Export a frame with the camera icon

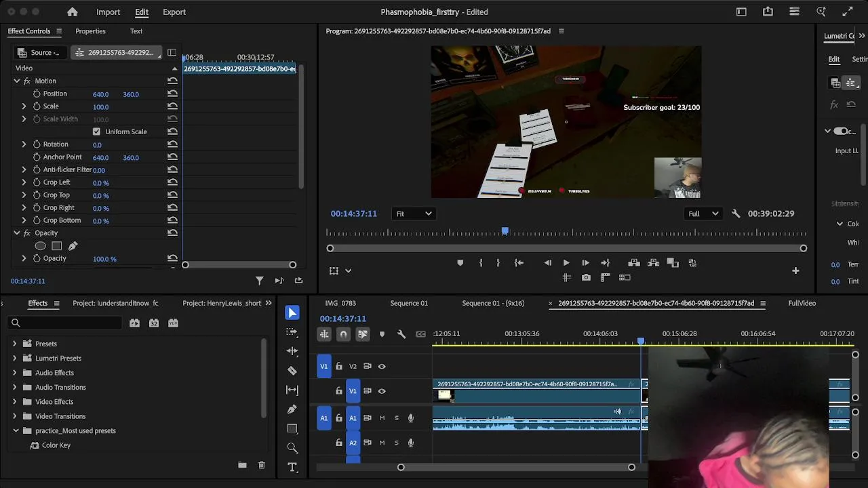click(x=586, y=277)
